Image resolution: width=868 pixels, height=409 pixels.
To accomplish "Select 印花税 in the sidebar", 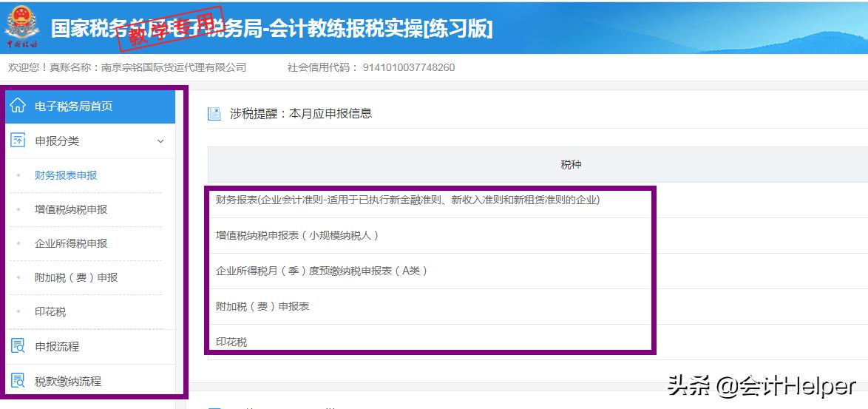I will [50, 312].
